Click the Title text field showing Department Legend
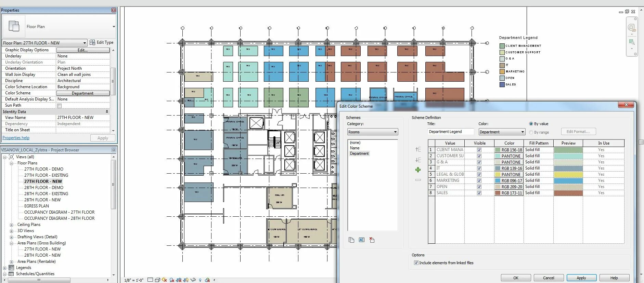 click(x=451, y=132)
